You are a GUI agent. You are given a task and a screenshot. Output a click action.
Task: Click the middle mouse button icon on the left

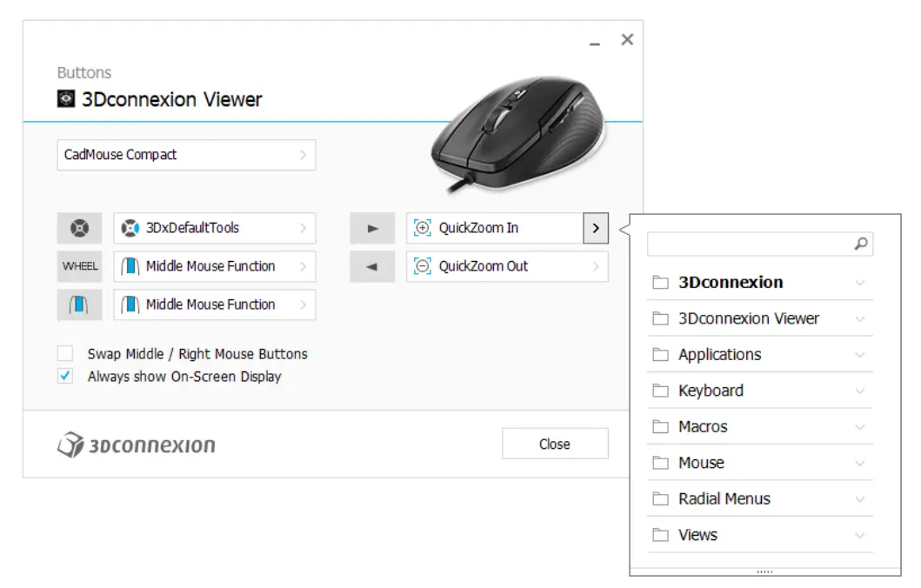79,304
